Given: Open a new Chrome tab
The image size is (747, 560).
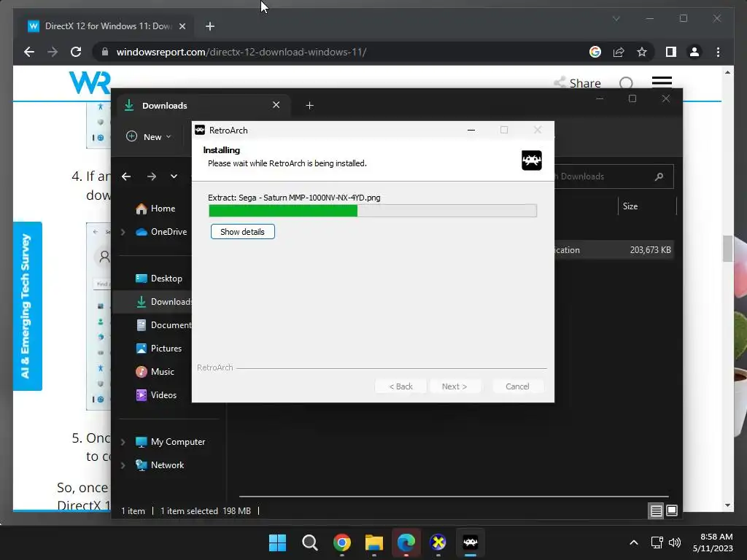Looking at the screenshot, I should point(209,26).
